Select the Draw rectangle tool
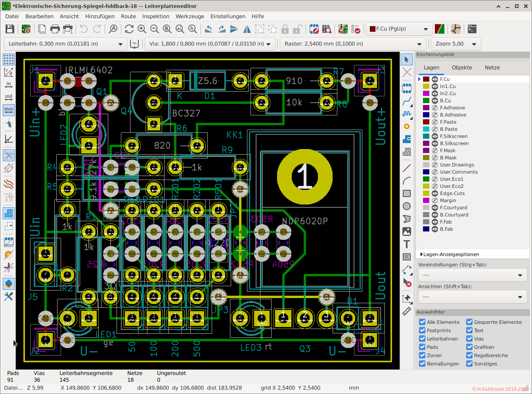The width and height of the screenshot is (532, 394). click(407, 193)
